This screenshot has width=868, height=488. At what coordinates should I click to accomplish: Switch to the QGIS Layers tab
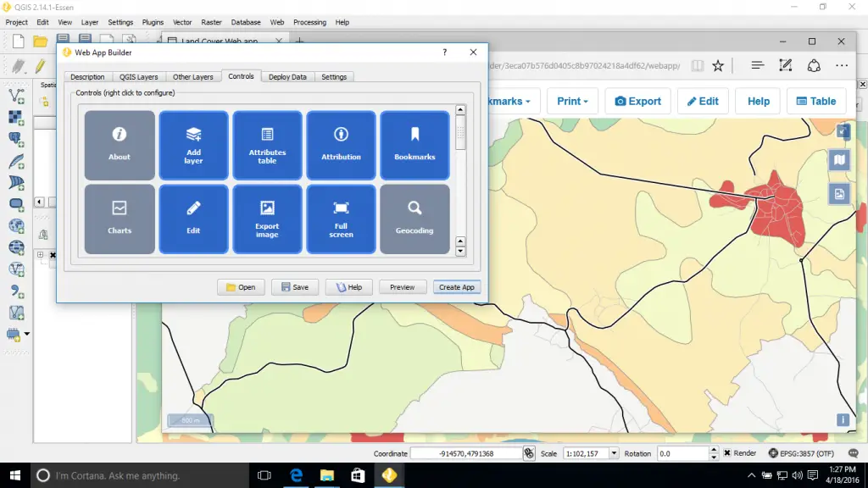click(x=138, y=77)
